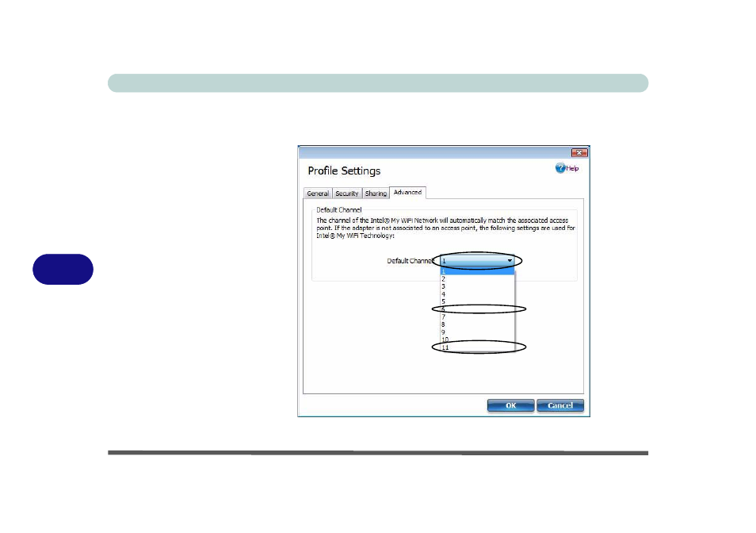Open the Help icon link

click(567, 168)
